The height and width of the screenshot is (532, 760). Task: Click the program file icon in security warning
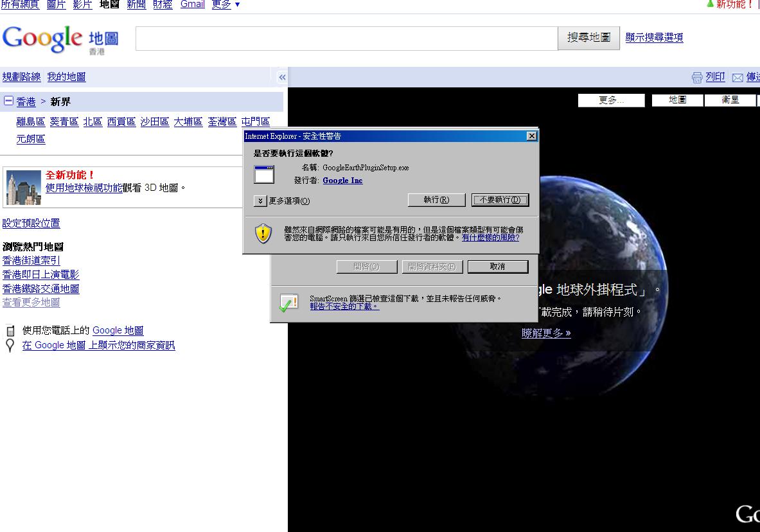pos(264,175)
